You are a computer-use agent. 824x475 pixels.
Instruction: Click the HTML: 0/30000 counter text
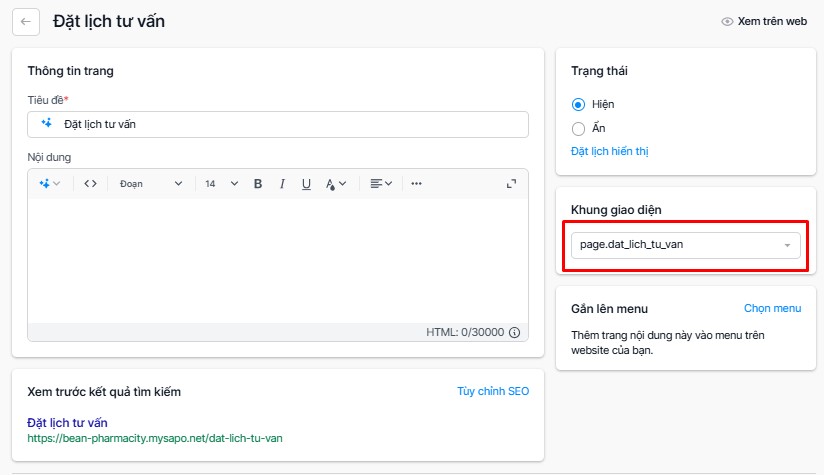465,332
